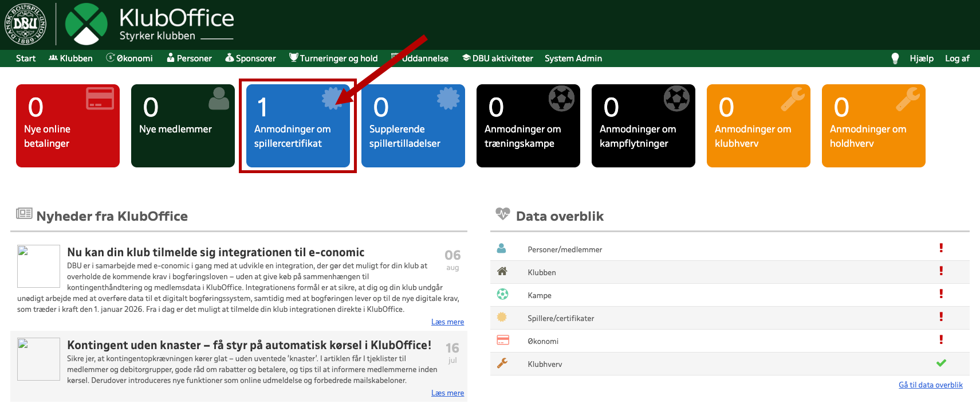Image resolution: width=980 pixels, height=403 pixels.
Task: Select Personer in the navigation bar
Action: click(x=189, y=58)
